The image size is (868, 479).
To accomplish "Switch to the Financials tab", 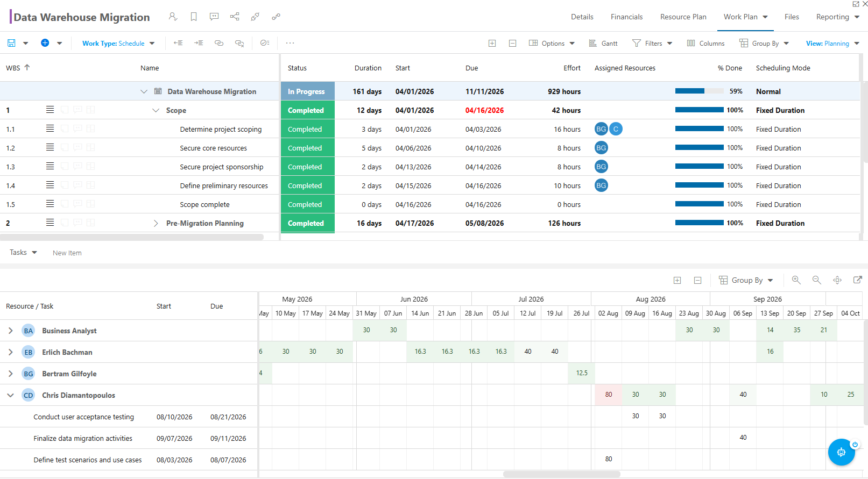I will 626,17.
